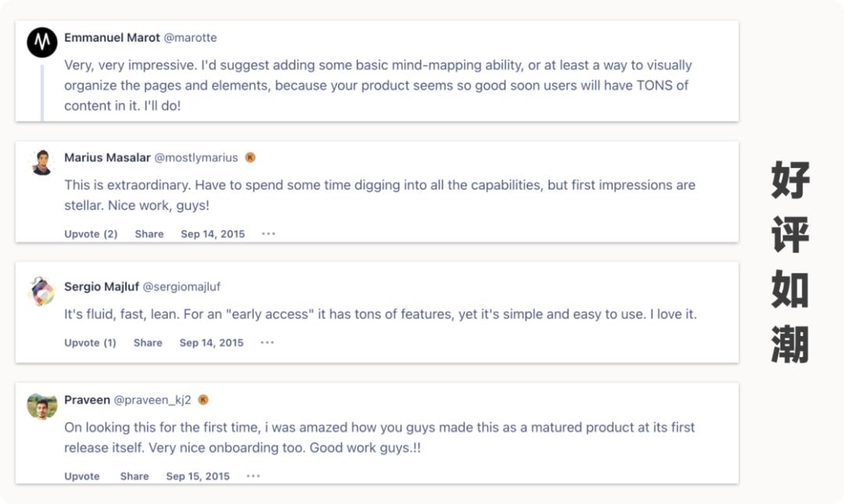Image resolution: width=844 pixels, height=504 pixels.
Task: Share Marius Masalar's comment
Action: click(x=148, y=234)
